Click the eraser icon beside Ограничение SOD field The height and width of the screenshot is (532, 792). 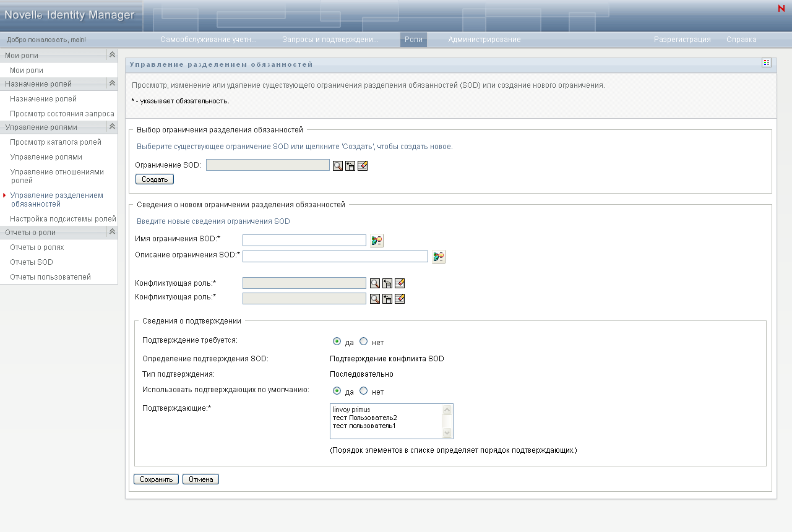[x=363, y=166]
